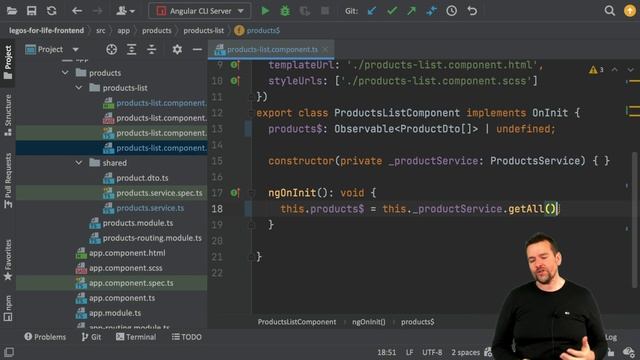Collapse all in Project tree
640x360 pixels.
point(151,49)
